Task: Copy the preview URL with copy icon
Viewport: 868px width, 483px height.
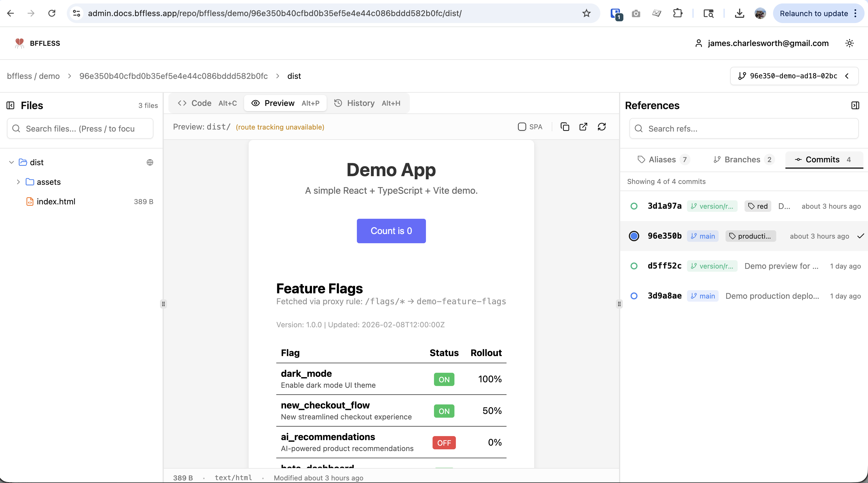Action: coord(565,127)
